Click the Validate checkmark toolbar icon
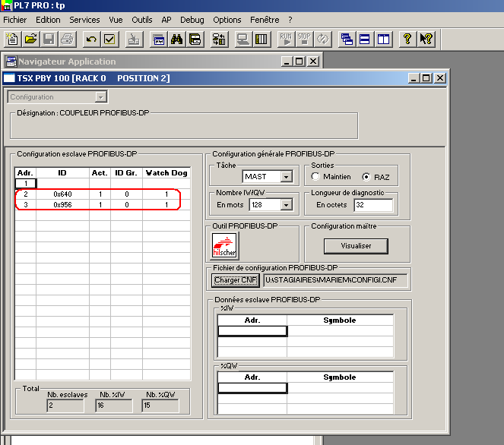Viewport: 504px width, 445px height. coord(109,39)
